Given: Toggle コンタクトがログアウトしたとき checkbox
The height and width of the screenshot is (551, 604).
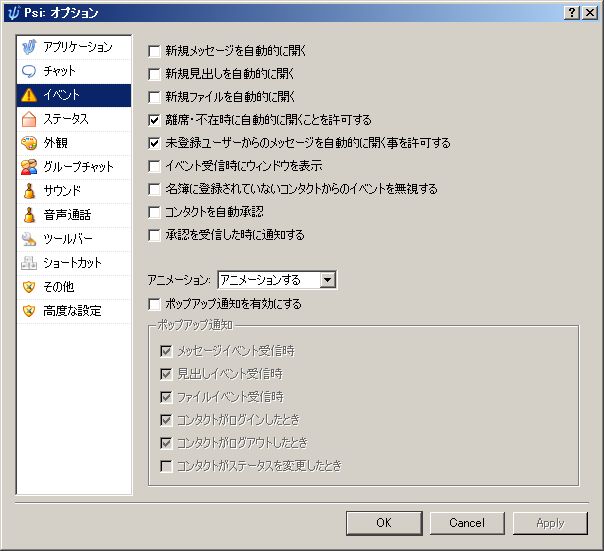Looking at the screenshot, I should (166, 443).
